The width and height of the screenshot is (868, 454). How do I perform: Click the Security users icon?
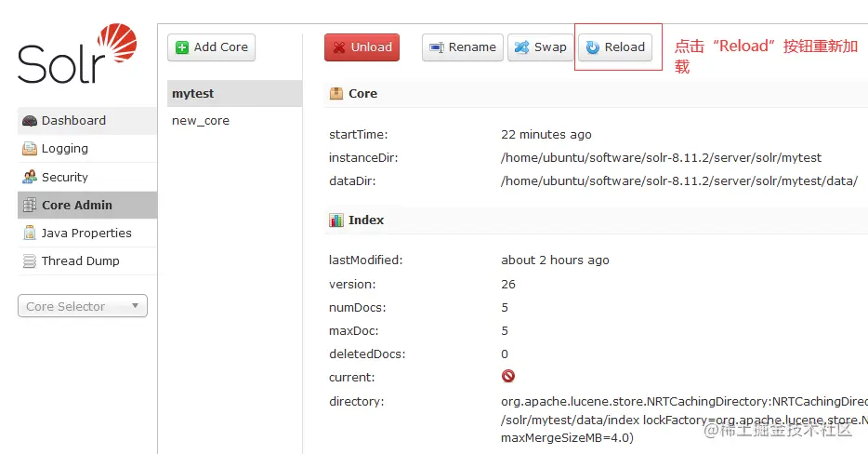click(30, 177)
